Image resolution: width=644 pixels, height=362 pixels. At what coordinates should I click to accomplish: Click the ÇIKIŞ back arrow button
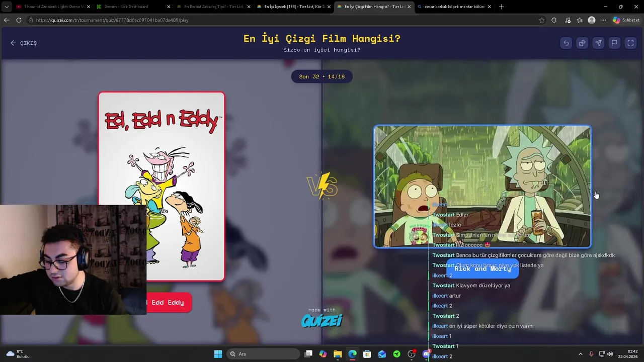point(24,43)
